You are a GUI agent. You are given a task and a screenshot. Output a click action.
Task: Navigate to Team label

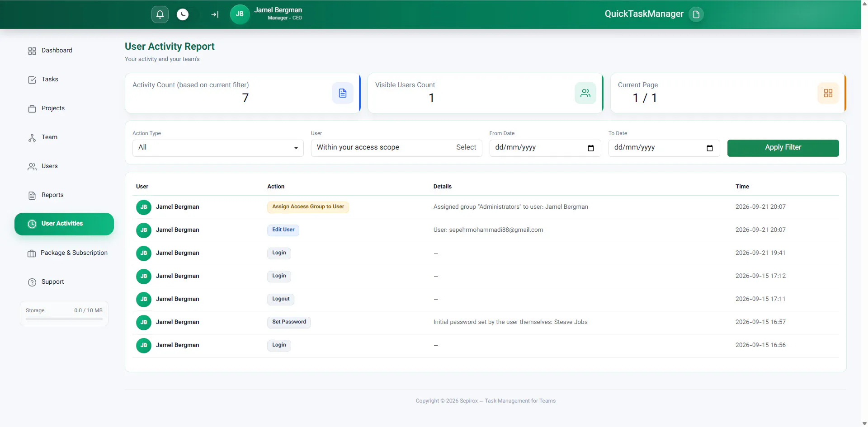(49, 137)
